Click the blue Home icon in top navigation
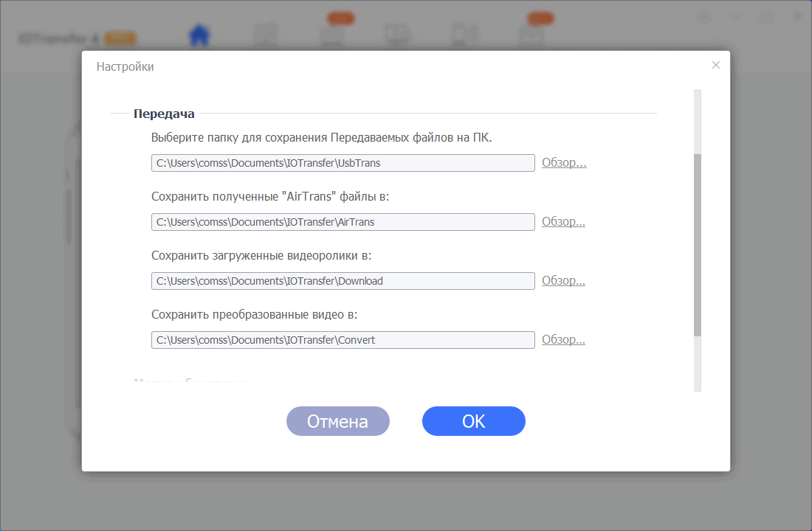The height and width of the screenshot is (531, 812). [x=199, y=34]
